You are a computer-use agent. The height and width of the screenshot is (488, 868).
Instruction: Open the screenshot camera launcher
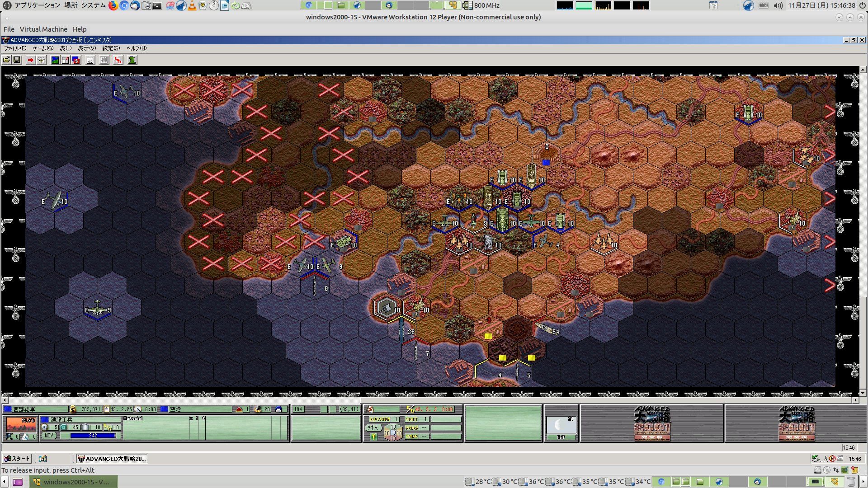pos(146,5)
